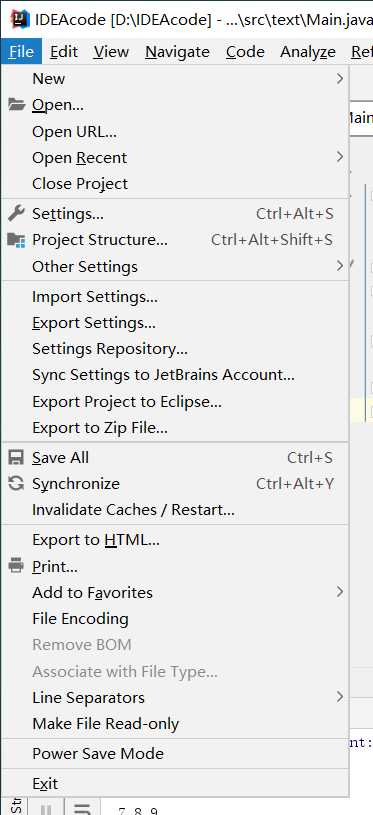Click the Synchronize refresh arrows icon

pos(17,483)
